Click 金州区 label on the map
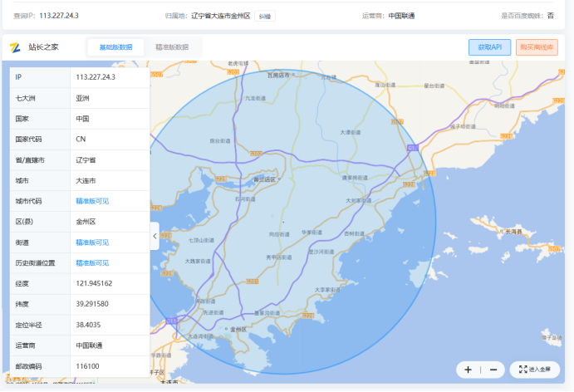 point(238,330)
